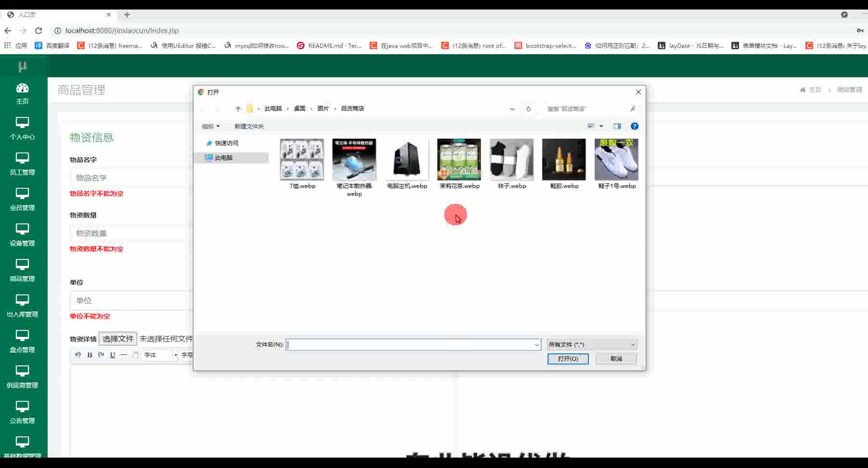Select the 笔记本散热器.webp file
Image resolution: width=868 pixels, height=468 pixels.
[355, 168]
